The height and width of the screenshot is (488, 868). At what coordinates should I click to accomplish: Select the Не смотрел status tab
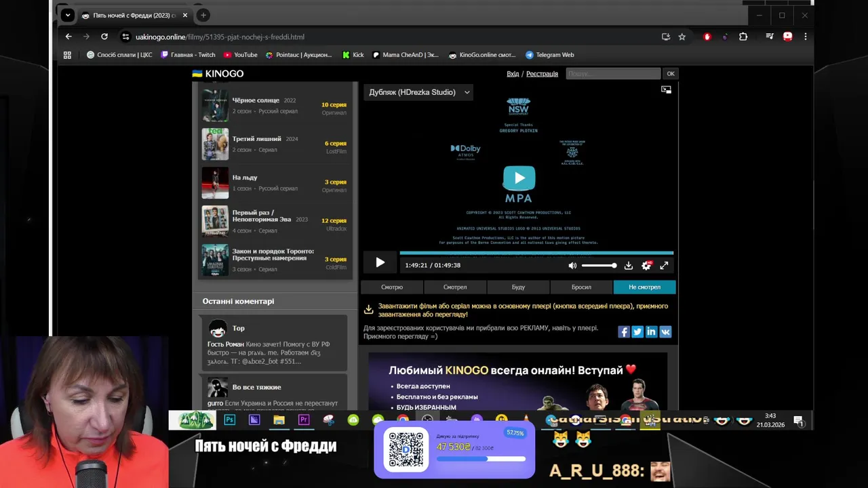coord(644,287)
